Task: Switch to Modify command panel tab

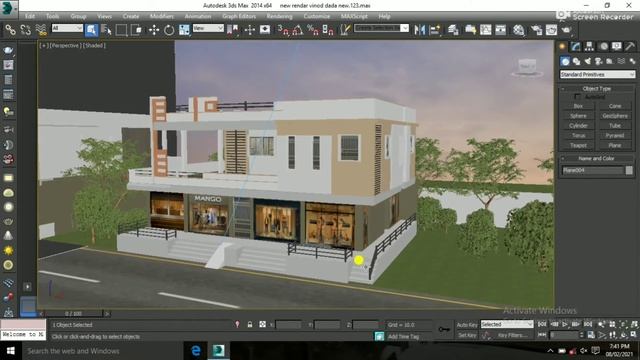Action: (x=576, y=46)
